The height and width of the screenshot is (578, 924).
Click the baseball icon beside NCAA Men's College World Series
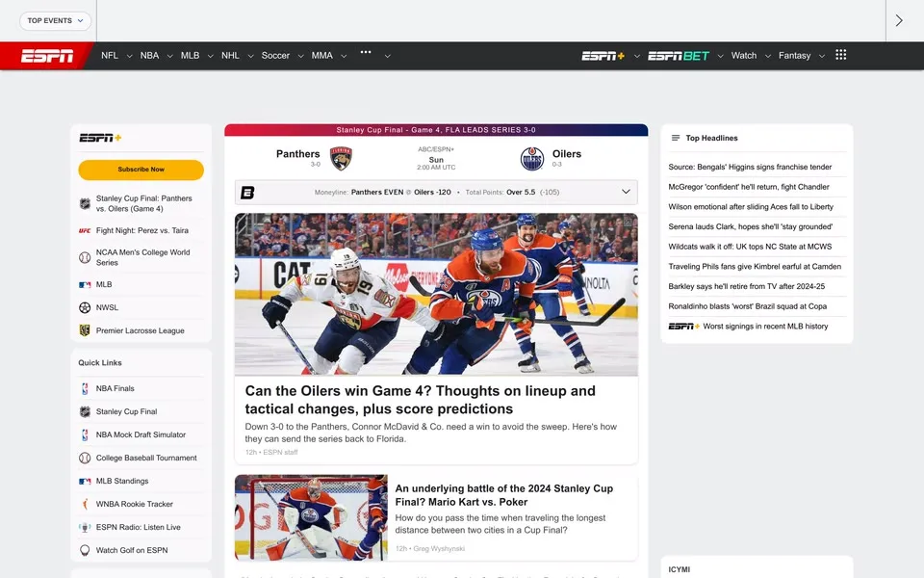pyautogui.click(x=85, y=258)
